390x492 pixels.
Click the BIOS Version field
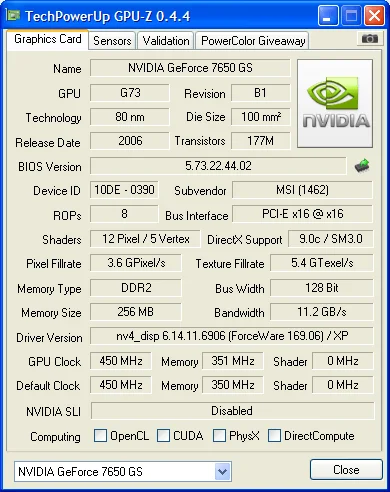pos(218,166)
